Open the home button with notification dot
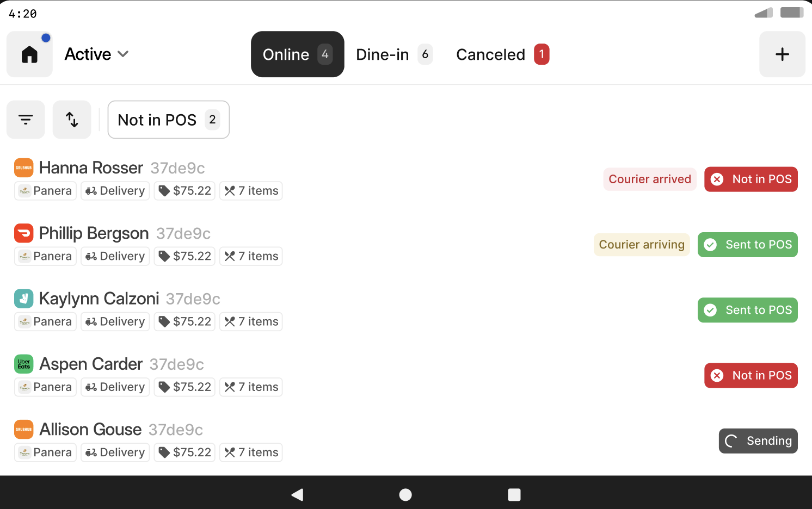The height and width of the screenshot is (509, 812). pos(29,54)
